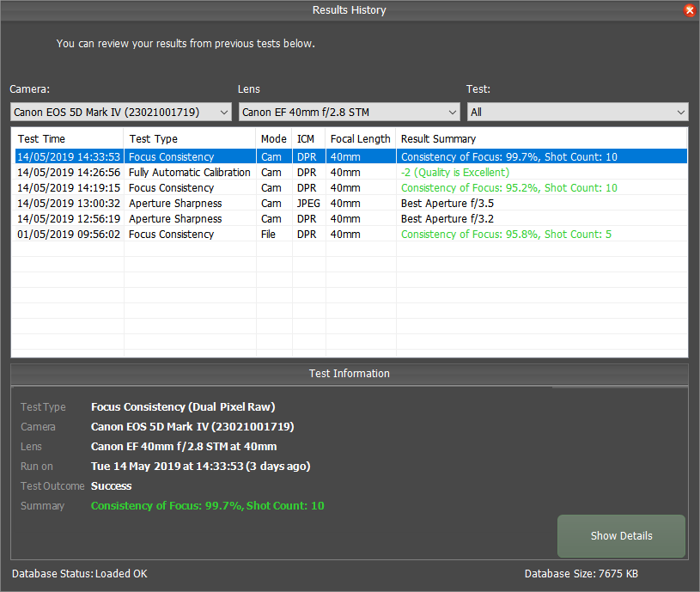Click the File mode cell
Viewport: 700px width, 592px height.
[268, 235]
